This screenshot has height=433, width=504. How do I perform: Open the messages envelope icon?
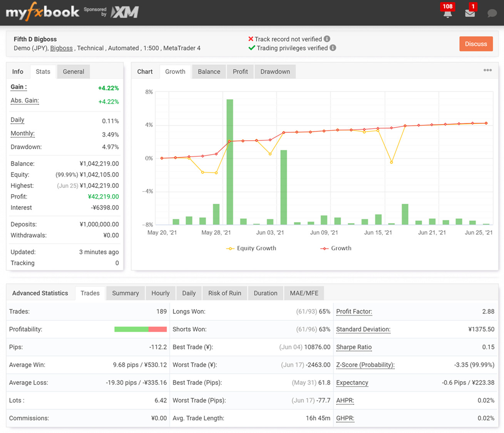(x=470, y=13)
